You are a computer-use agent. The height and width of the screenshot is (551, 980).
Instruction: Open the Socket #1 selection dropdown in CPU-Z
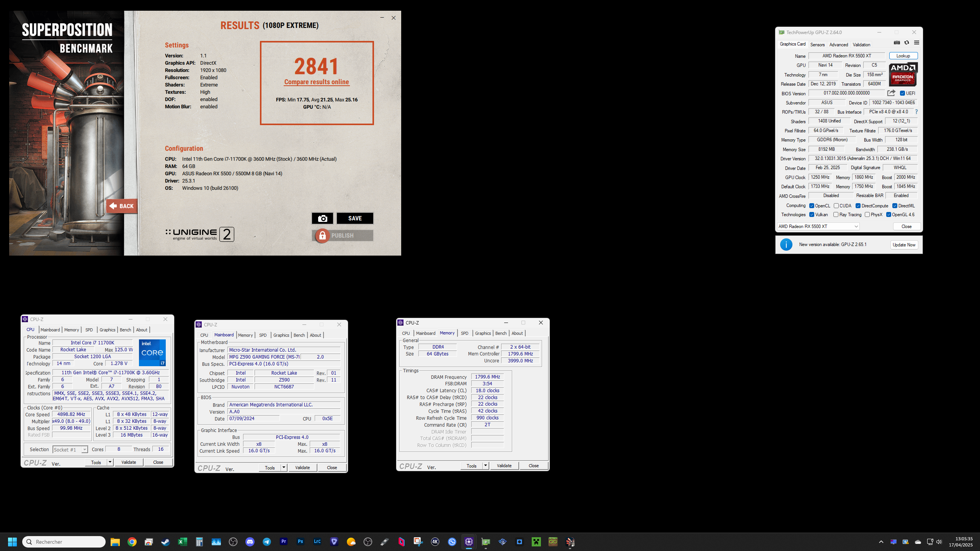[70, 450]
